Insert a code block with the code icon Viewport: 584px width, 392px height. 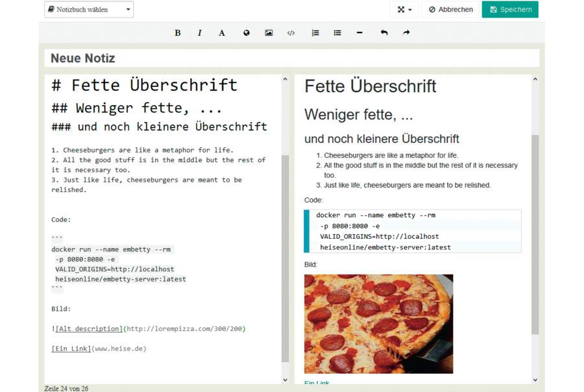click(291, 33)
